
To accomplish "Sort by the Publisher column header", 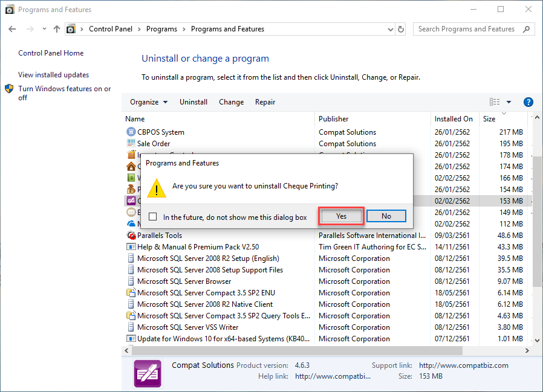I will (x=372, y=118).
